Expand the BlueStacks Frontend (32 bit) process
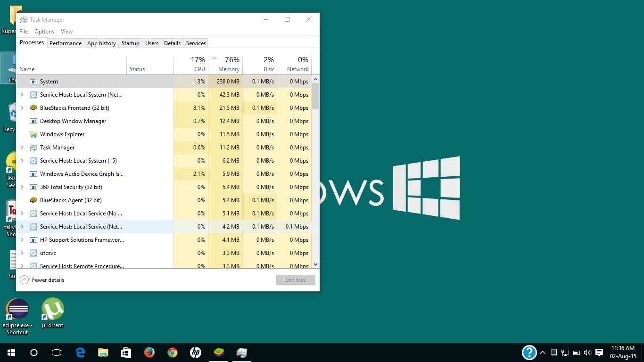 [x=22, y=108]
